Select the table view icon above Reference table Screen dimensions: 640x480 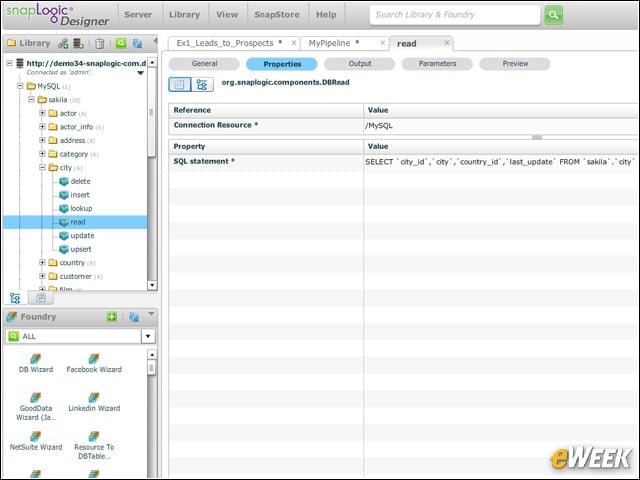[180, 84]
